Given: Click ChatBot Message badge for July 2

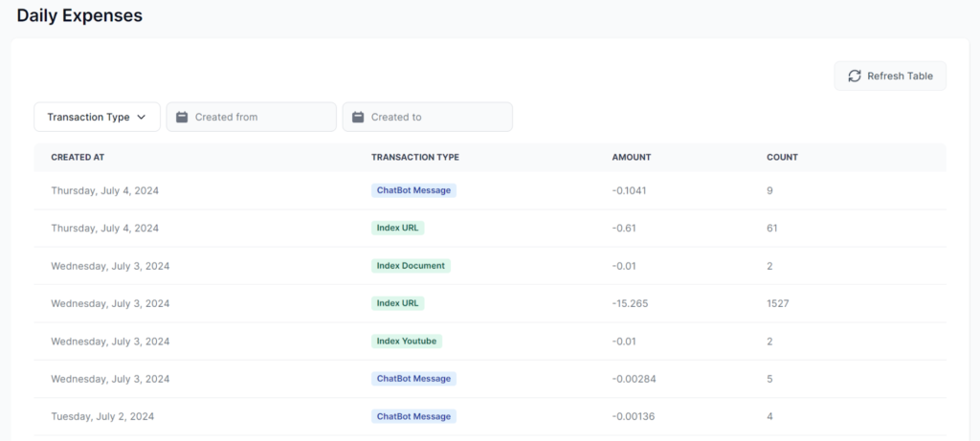Looking at the screenshot, I should coord(413,416).
